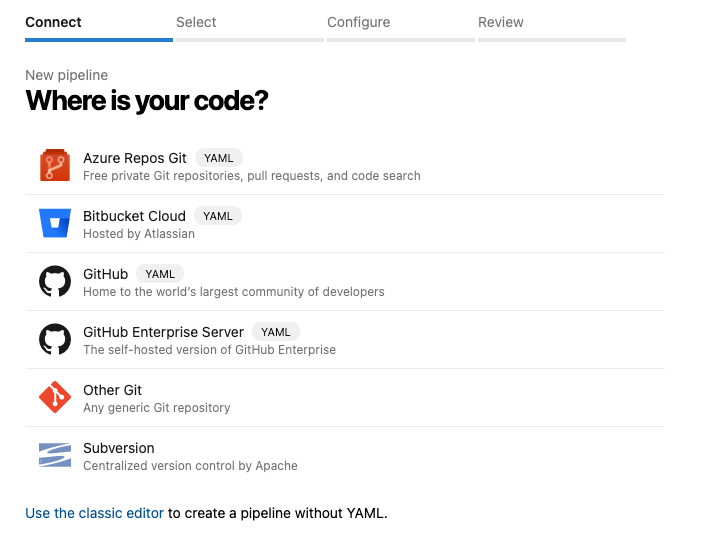Click 'Home to the world's largest community' description
This screenshot has height=541, width=711.
234,292
